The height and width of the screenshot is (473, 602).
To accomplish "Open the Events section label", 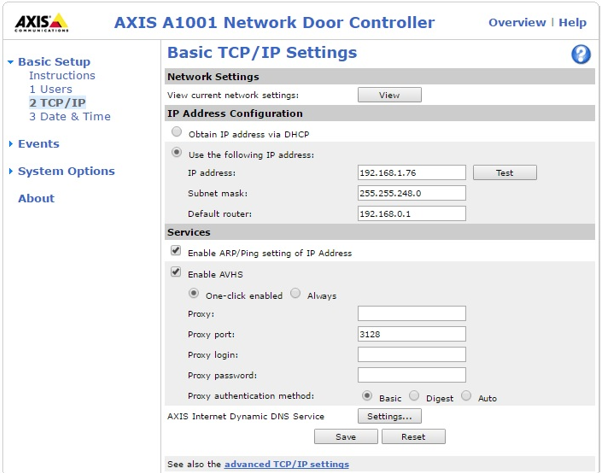I will tap(39, 144).
